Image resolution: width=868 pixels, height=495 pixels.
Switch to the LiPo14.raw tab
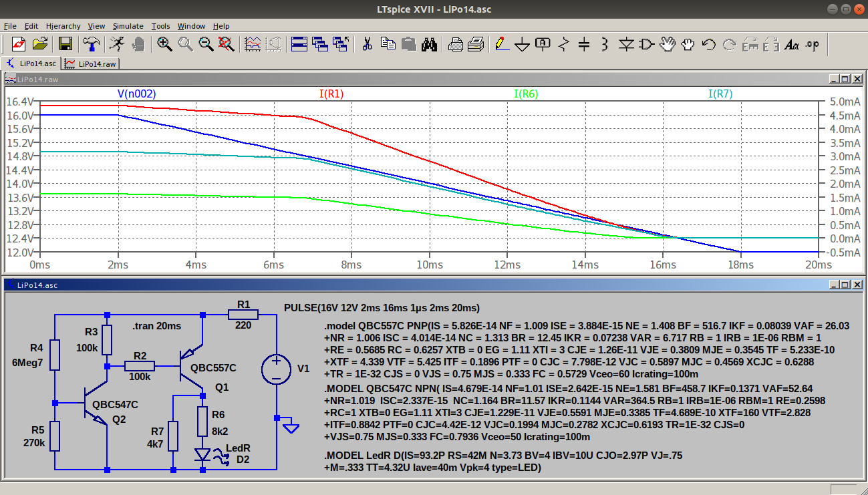click(92, 64)
